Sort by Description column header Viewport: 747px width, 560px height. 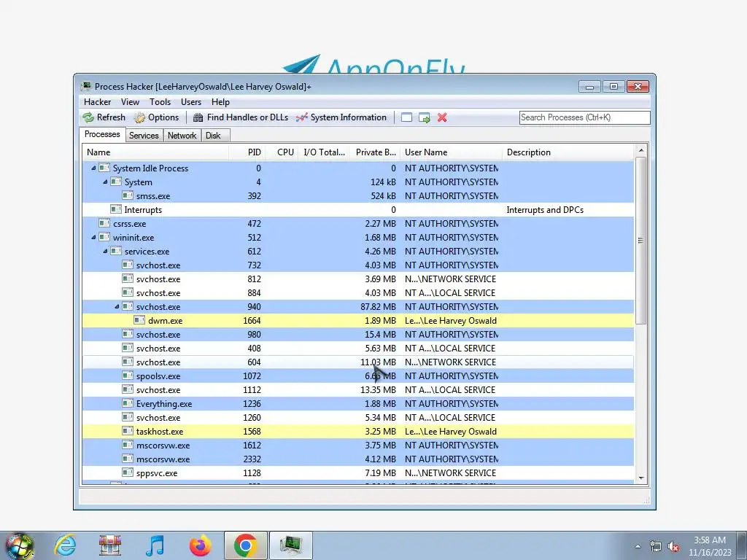tap(568, 152)
